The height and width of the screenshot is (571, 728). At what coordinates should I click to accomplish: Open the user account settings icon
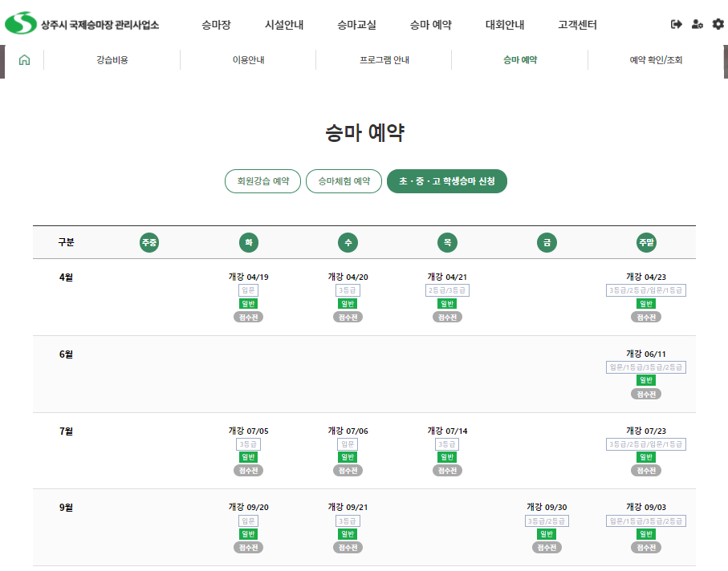pyautogui.click(x=697, y=24)
